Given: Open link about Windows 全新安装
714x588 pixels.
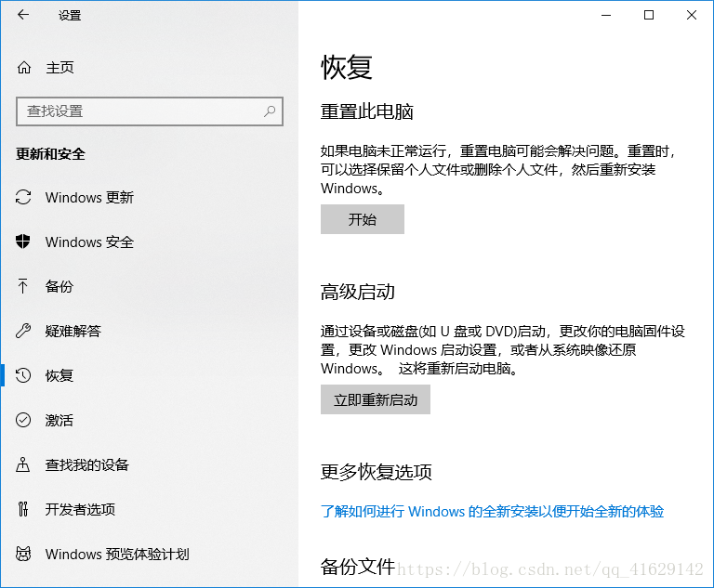Looking at the screenshot, I should (x=492, y=511).
